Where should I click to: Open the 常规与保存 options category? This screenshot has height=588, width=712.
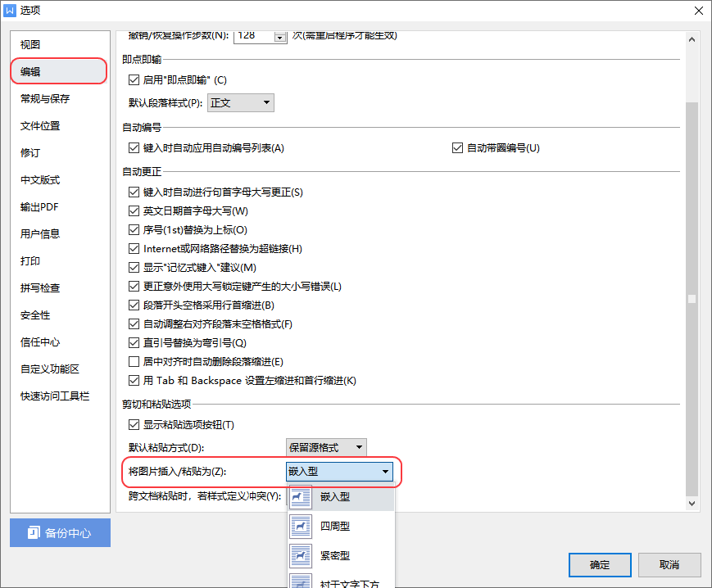pyautogui.click(x=60, y=98)
